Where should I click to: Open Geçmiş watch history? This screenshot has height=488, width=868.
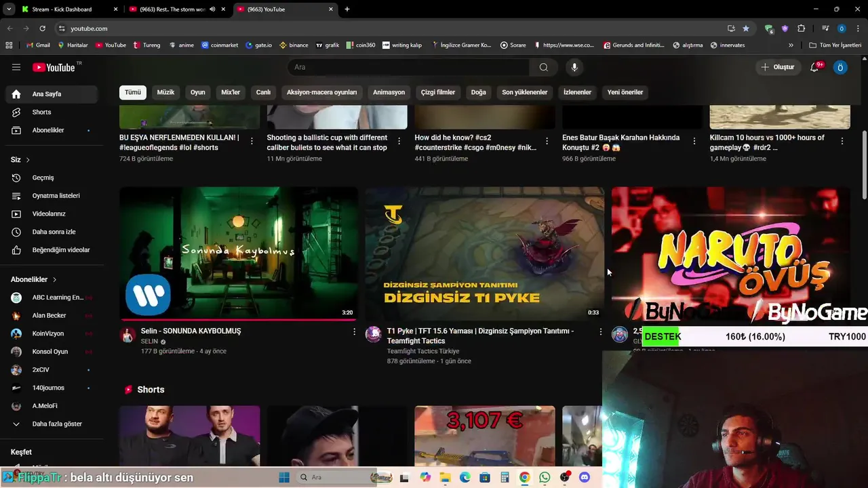click(52, 178)
